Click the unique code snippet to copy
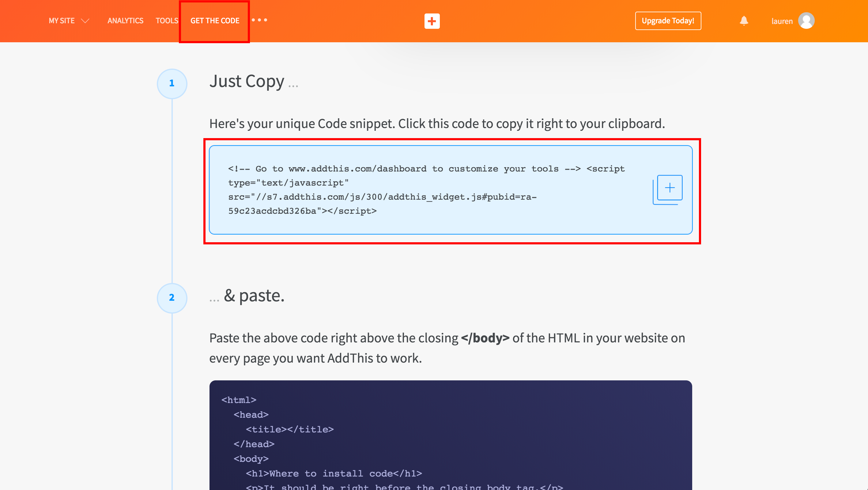 426,190
